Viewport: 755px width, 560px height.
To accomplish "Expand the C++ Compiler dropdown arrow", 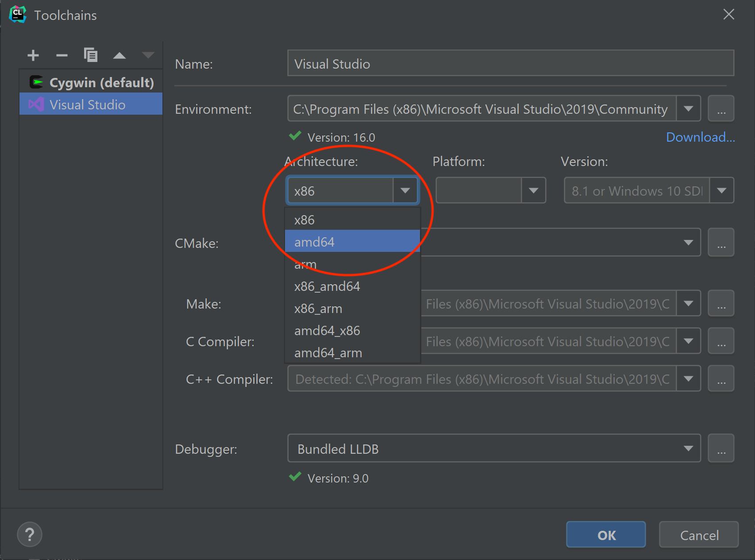I will point(688,379).
